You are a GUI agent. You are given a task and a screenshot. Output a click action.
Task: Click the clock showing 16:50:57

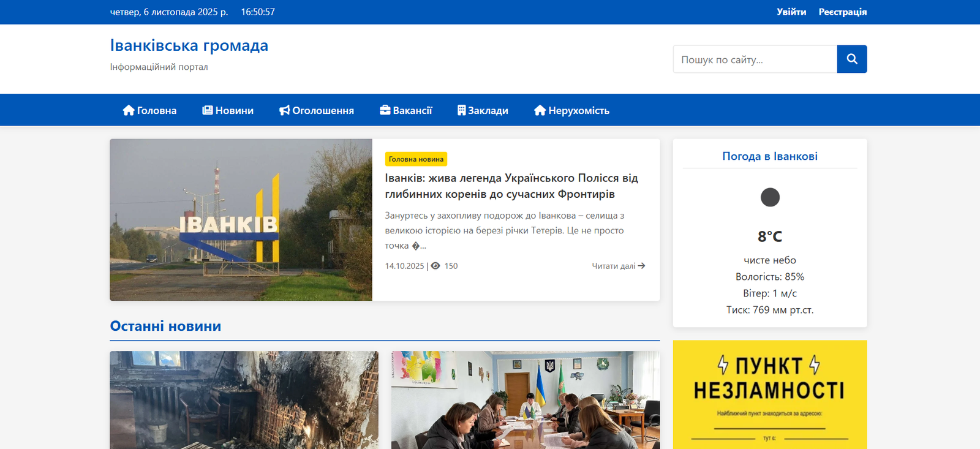click(258, 12)
